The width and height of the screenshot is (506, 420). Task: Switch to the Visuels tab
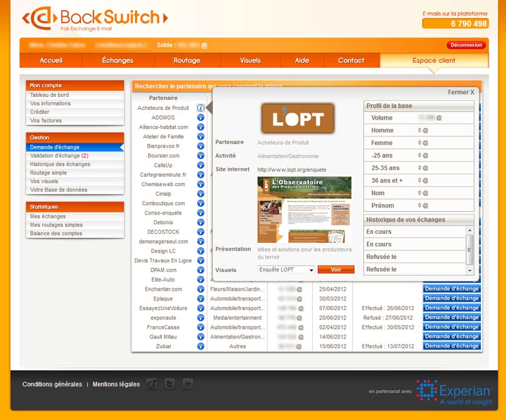point(250,60)
